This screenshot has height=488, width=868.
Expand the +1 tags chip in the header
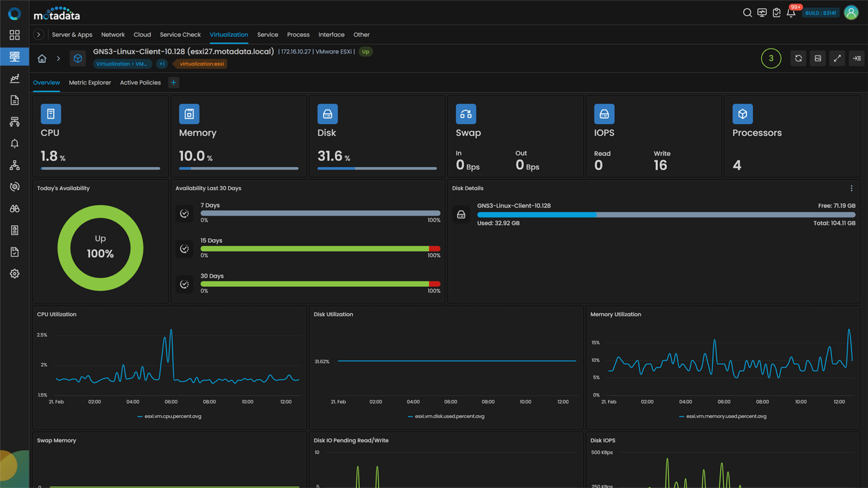pyautogui.click(x=162, y=64)
